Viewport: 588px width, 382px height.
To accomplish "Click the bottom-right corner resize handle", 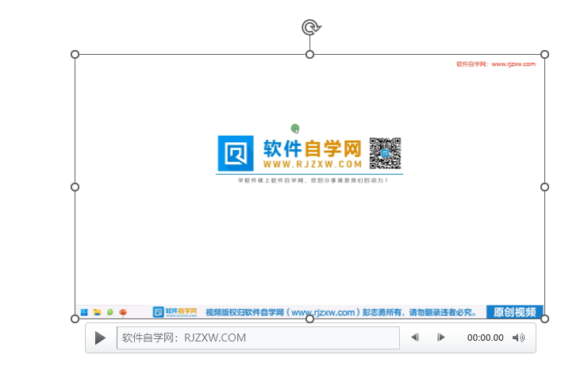I will [x=544, y=318].
